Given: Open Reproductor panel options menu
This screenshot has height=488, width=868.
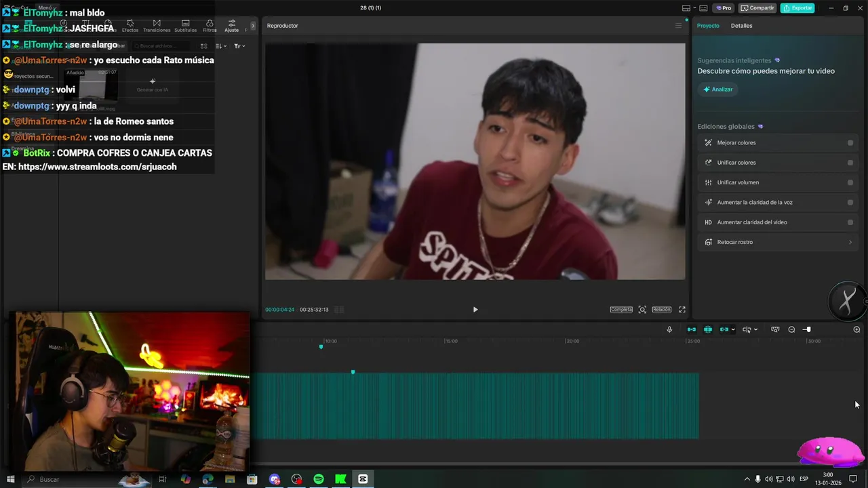Looking at the screenshot, I should coord(678,26).
